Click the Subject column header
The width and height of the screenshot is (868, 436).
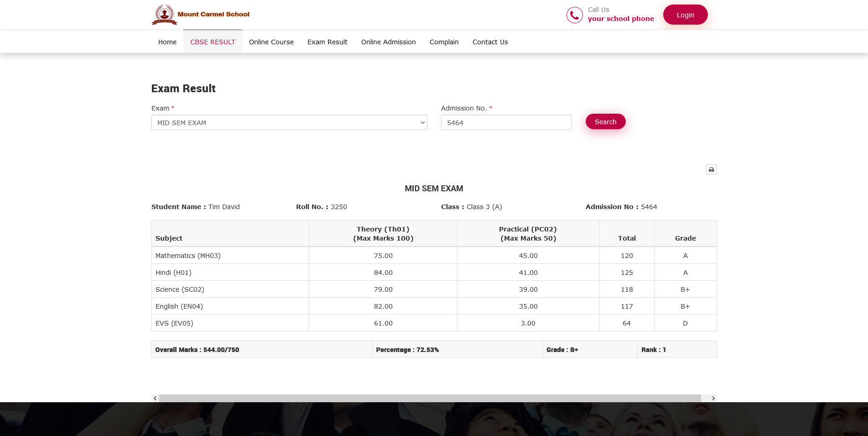169,238
